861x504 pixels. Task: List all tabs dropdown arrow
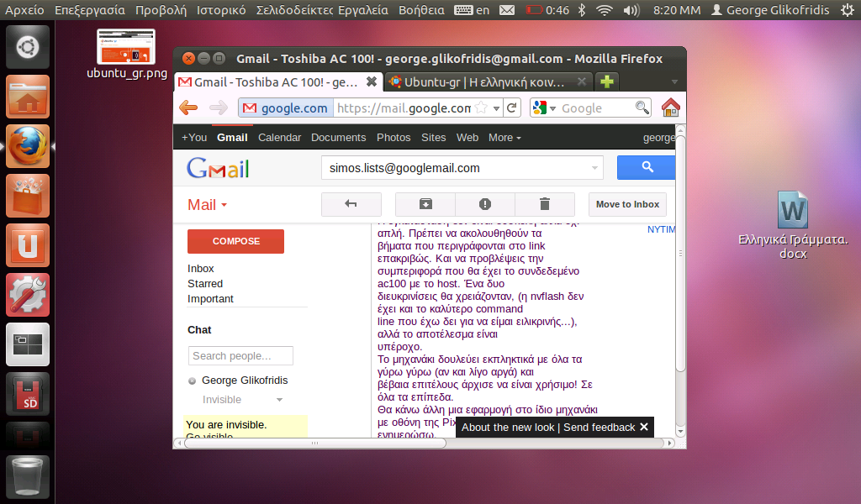point(674,81)
